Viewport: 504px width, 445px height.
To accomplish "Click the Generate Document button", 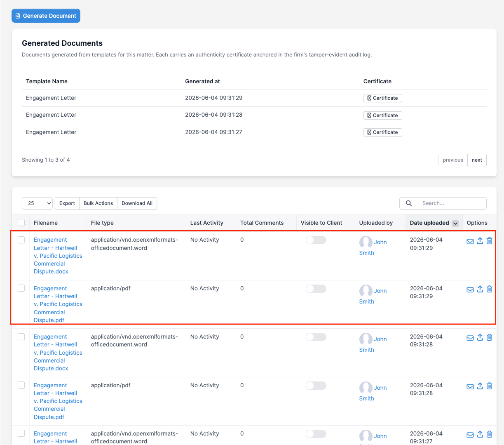I will click(46, 16).
